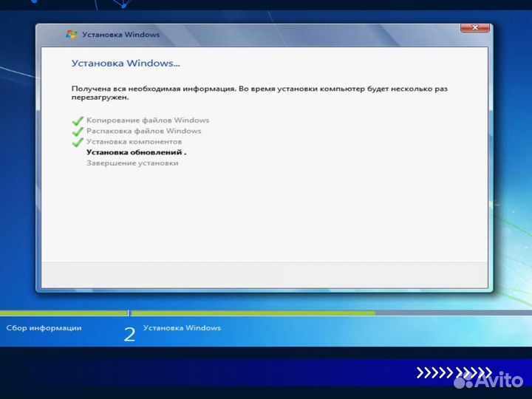Image resolution: width=532 pixels, height=399 pixels.
Task: Click the 'Сбор информации' stage label
Action: (44, 328)
